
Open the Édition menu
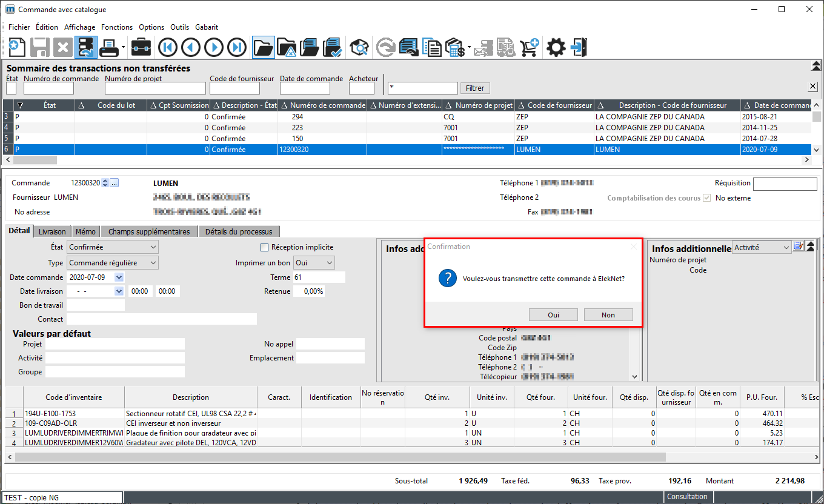tap(47, 27)
